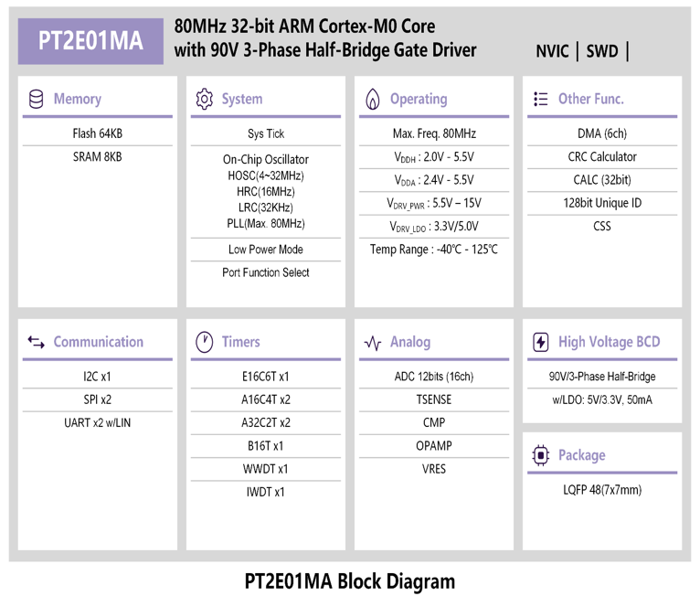Click the PT2E01MA Block Diagram caption
This screenshot has height=596, width=700.
pyautogui.click(x=349, y=581)
